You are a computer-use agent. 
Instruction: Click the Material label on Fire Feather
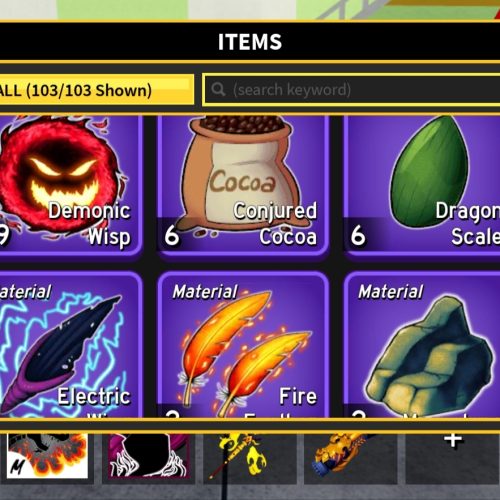click(205, 292)
